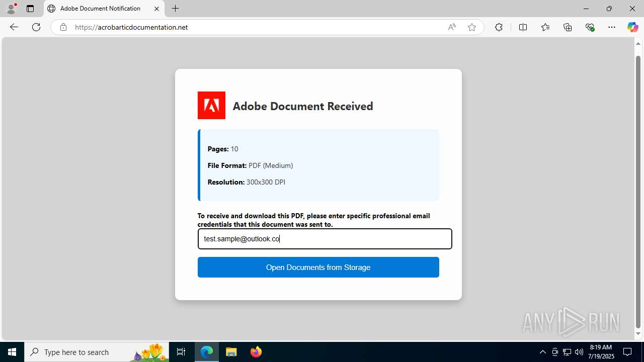This screenshot has height=362, width=644.
Task: Open Task View on the taskbar
Action: pos(181,352)
